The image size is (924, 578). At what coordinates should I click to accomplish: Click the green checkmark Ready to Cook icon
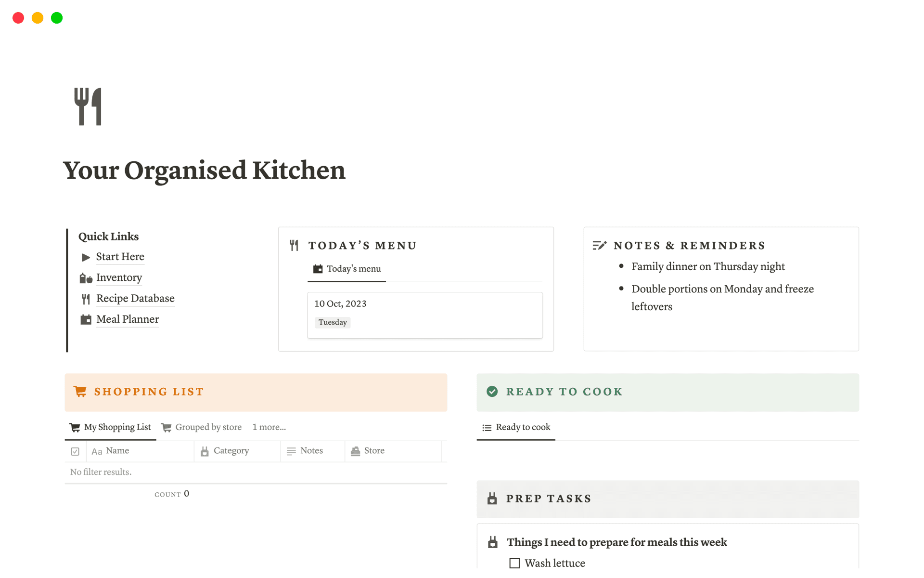point(492,392)
